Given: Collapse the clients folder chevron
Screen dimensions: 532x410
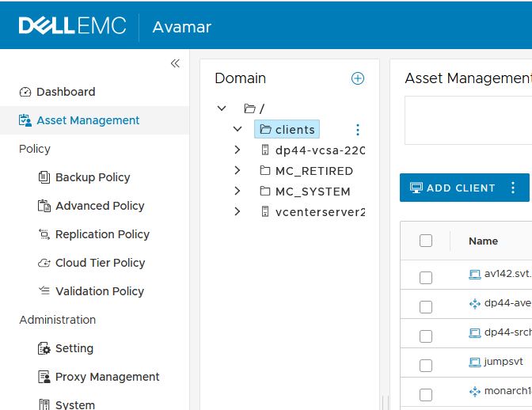Looking at the screenshot, I should [237, 129].
